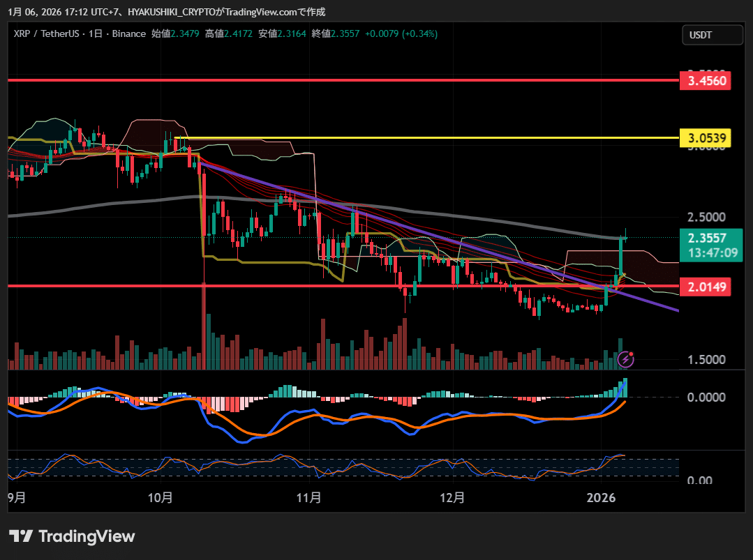The width and height of the screenshot is (753, 560).
Task: Click the change value +0.0079 (+0.34%)
Action: [x=401, y=33]
